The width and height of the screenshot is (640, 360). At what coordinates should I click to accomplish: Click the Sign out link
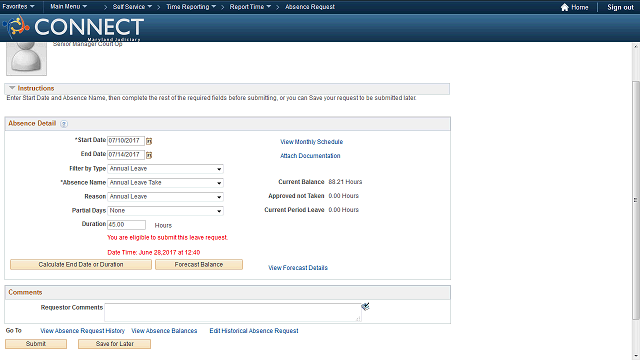point(620,7)
